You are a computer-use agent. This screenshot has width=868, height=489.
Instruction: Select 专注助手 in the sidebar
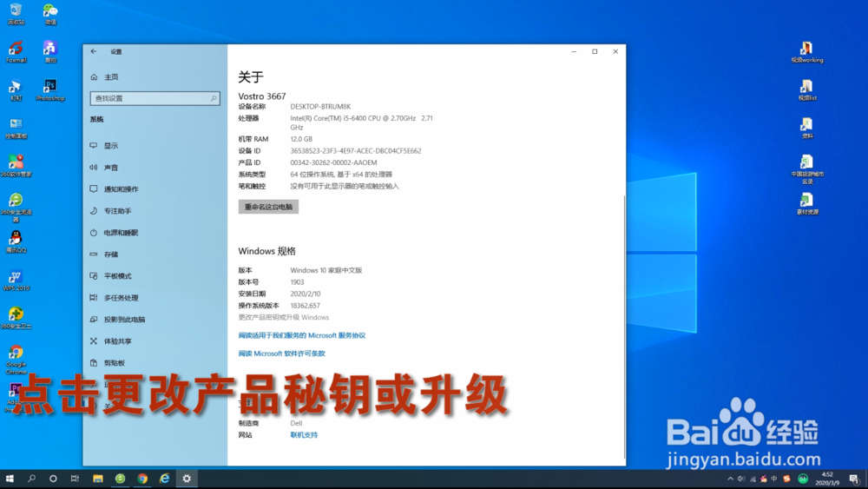(111, 211)
